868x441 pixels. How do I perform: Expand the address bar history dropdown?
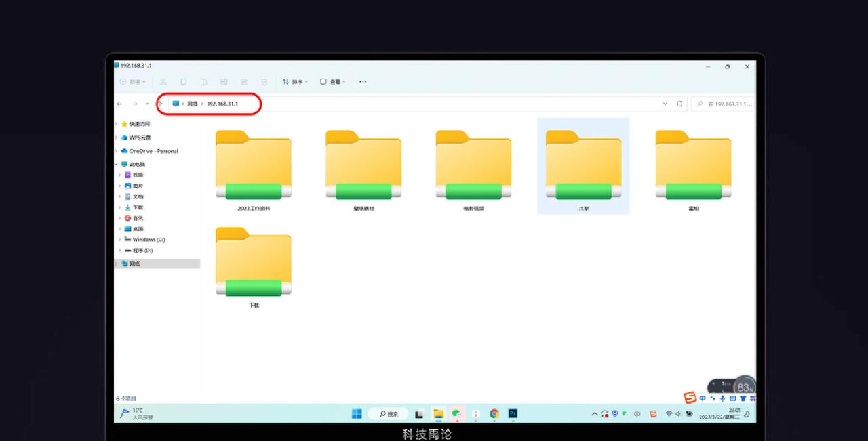point(665,104)
